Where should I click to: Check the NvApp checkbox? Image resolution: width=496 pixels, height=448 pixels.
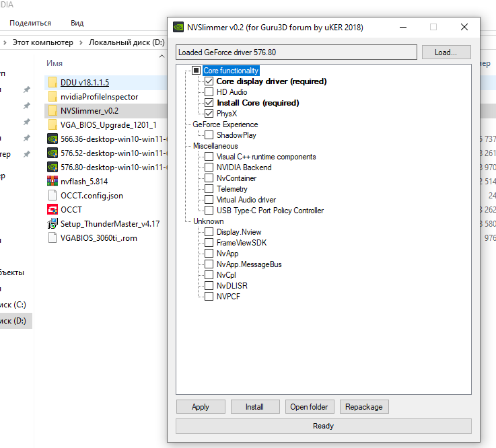tap(209, 254)
